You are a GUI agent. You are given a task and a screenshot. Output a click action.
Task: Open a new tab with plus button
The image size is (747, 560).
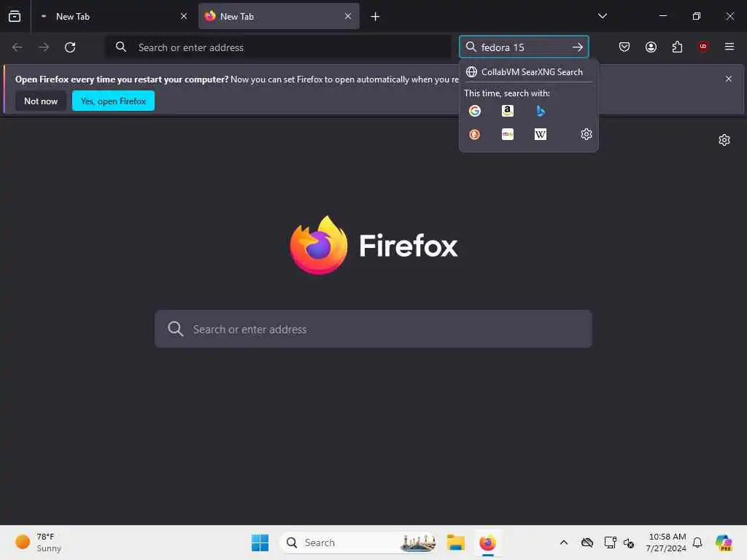pos(376,17)
